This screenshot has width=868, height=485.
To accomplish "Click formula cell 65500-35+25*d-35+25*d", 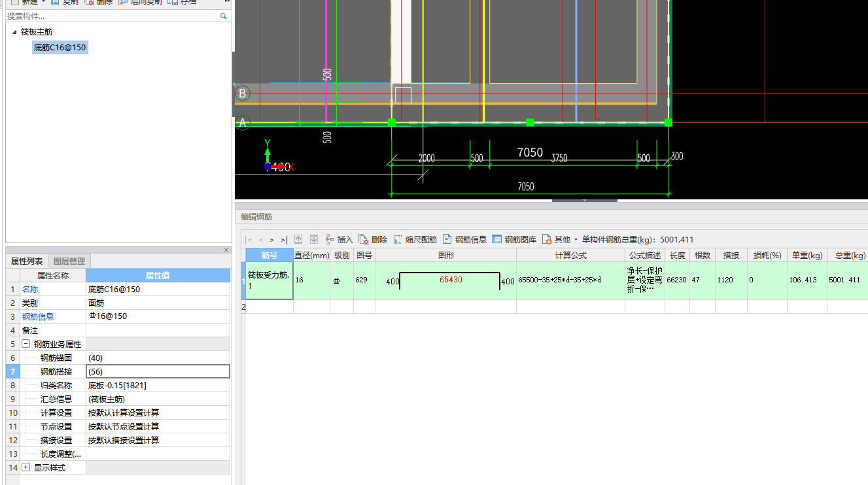I will pyautogui.click(x=570, y=280).
